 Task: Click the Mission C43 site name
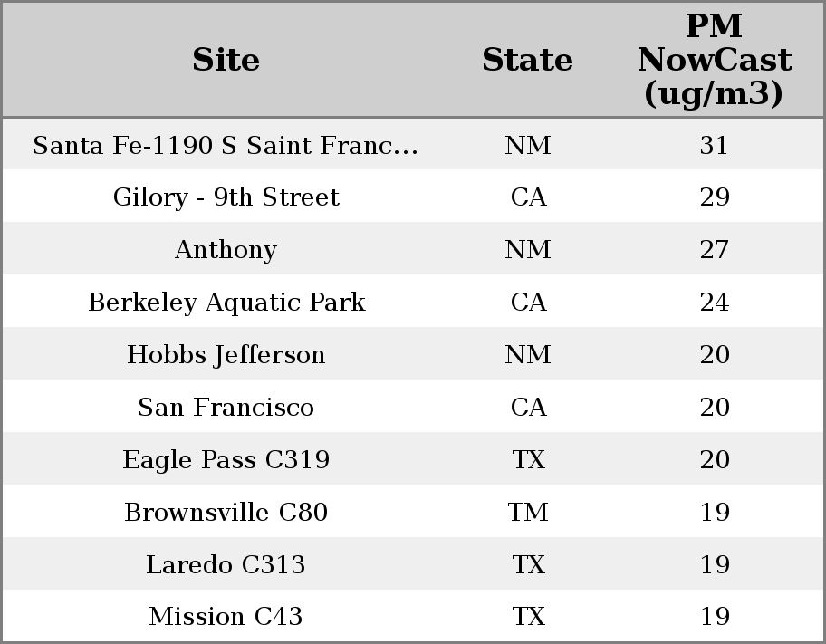click(226, 617)
